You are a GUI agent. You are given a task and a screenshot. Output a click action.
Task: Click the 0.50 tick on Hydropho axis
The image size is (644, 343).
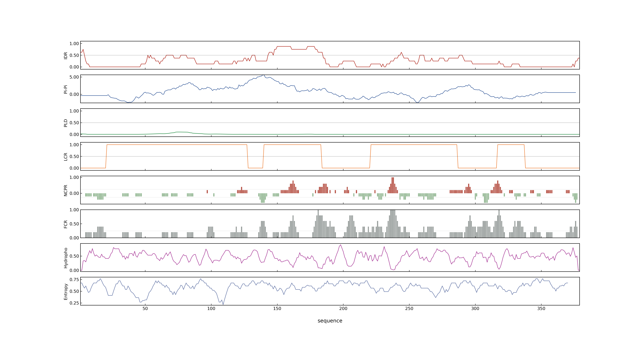[x=74, y=256]
